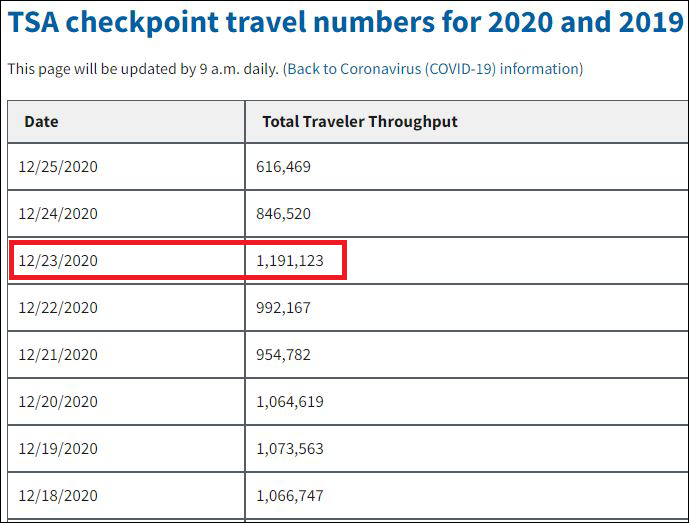Image resolution: width=689 pixels, height=523 pixels.
Task: Select the throughput value 616,469
Action: (x=284, y=167)
